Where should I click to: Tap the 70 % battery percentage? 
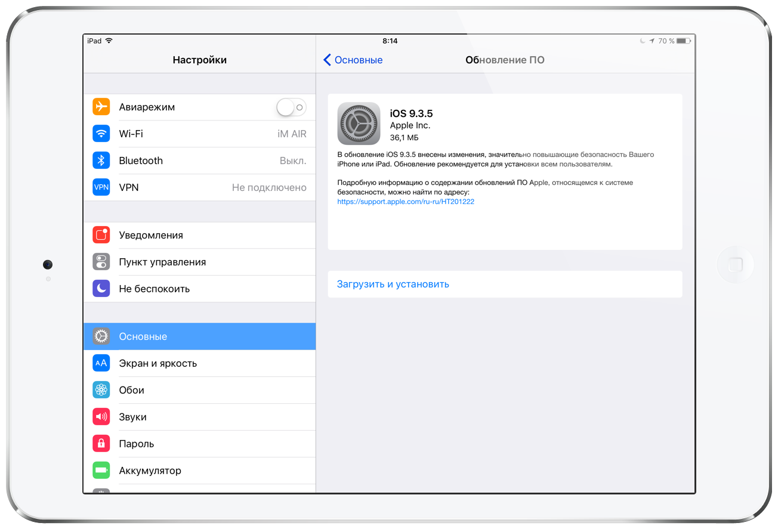[666, 41]
